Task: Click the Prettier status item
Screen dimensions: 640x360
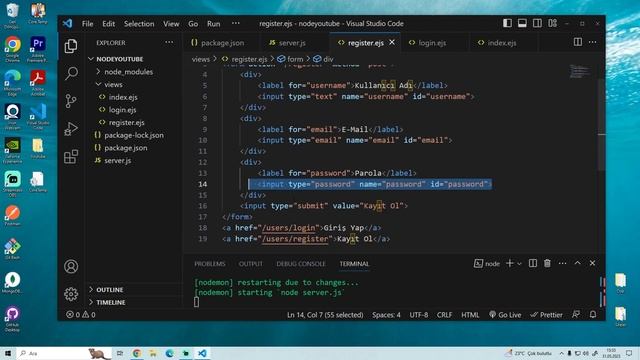Action: click(x=546, y=315)
